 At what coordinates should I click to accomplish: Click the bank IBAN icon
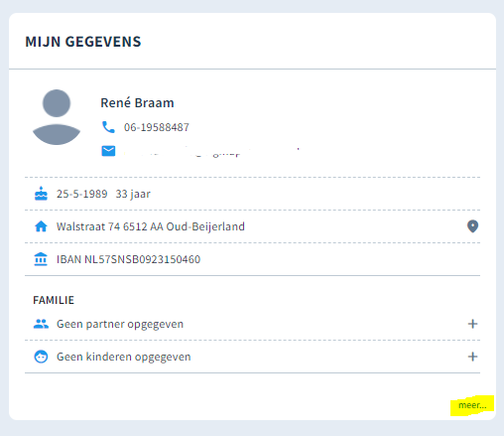[41, 259]
